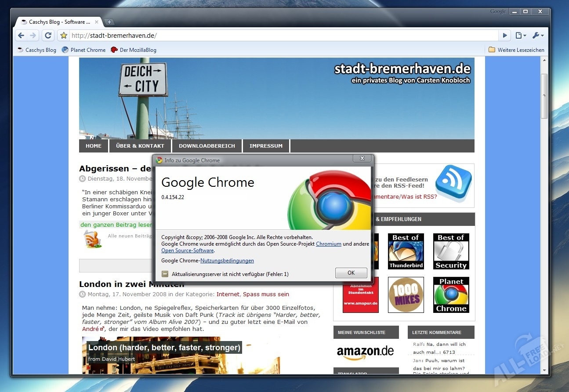Expand the Weitere Lesezeichen bookmarks folder
The image size is (569, 392).
[516, 50]
